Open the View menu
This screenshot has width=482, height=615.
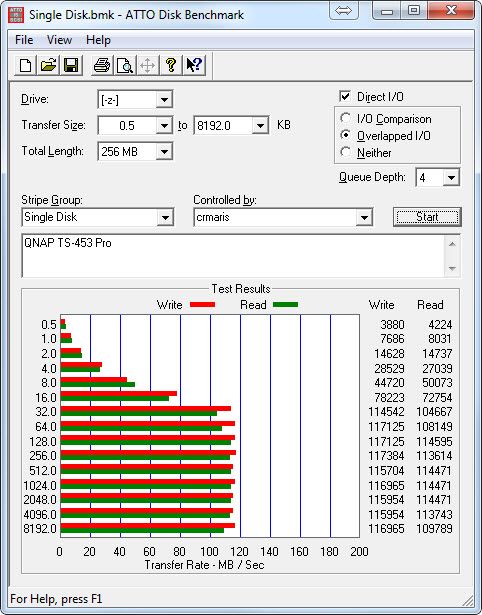59,40
